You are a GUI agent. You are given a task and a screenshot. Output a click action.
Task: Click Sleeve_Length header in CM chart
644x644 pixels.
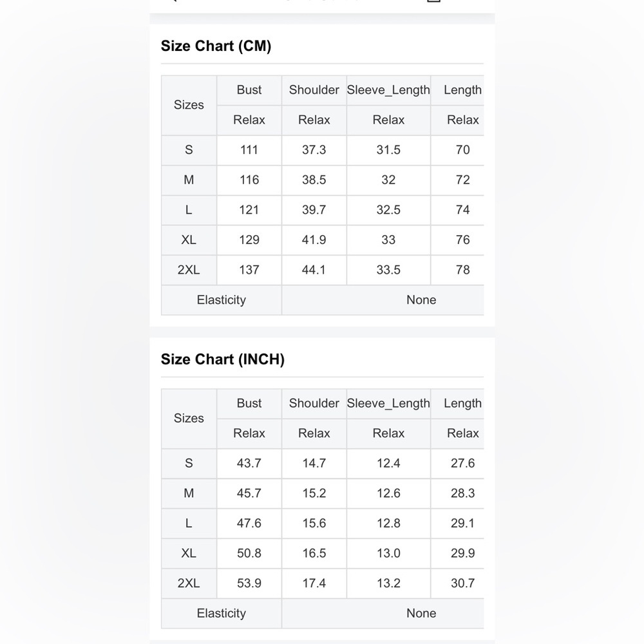(x=388, y=90)
